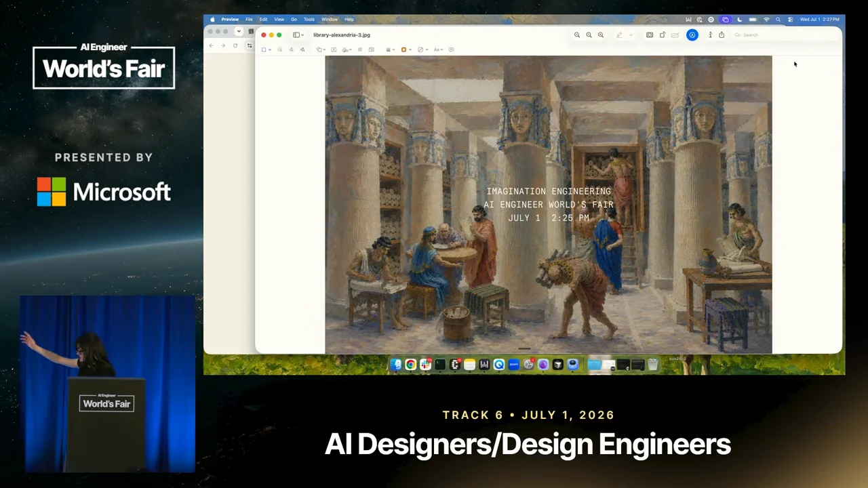Open the fill color swatch menu

(422, 49)
